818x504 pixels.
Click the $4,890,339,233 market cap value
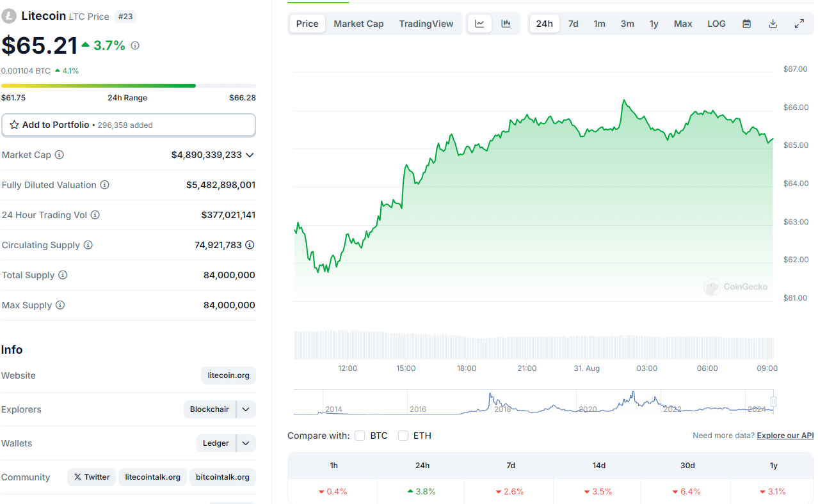coord(207,155)
